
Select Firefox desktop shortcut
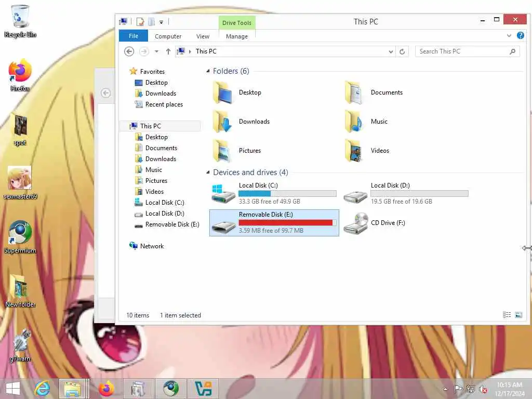point(20,75)
